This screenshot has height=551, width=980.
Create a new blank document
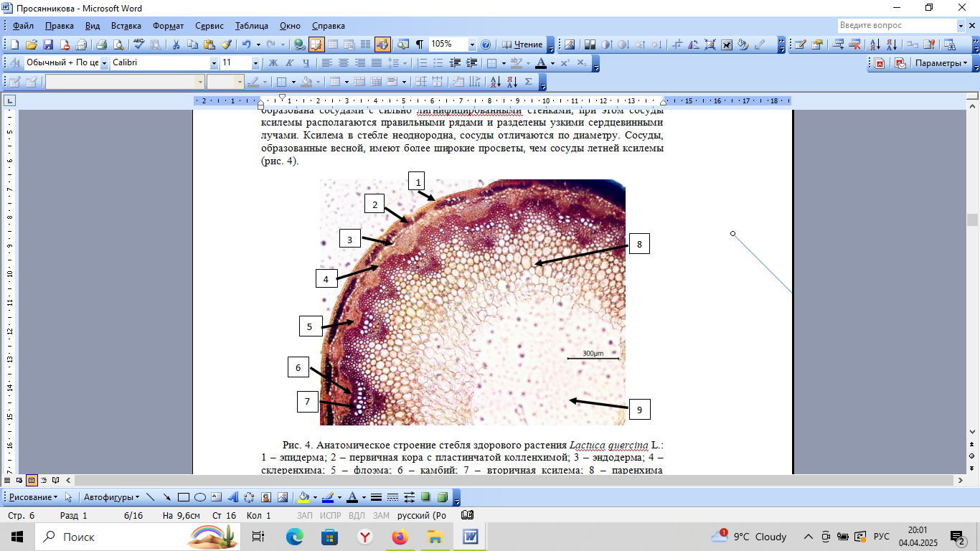pyautogui.click(x=15, y=44)
